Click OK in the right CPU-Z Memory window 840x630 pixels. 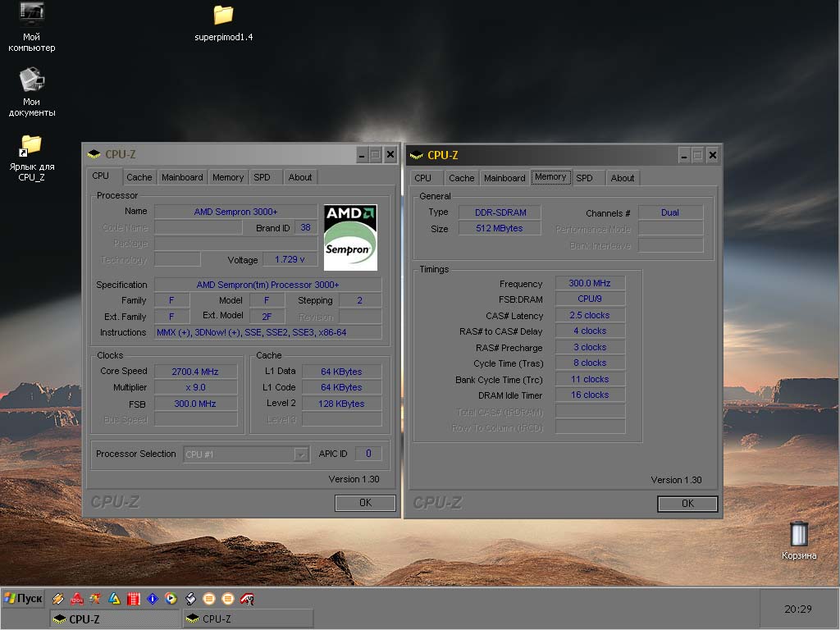coord(687,504)
